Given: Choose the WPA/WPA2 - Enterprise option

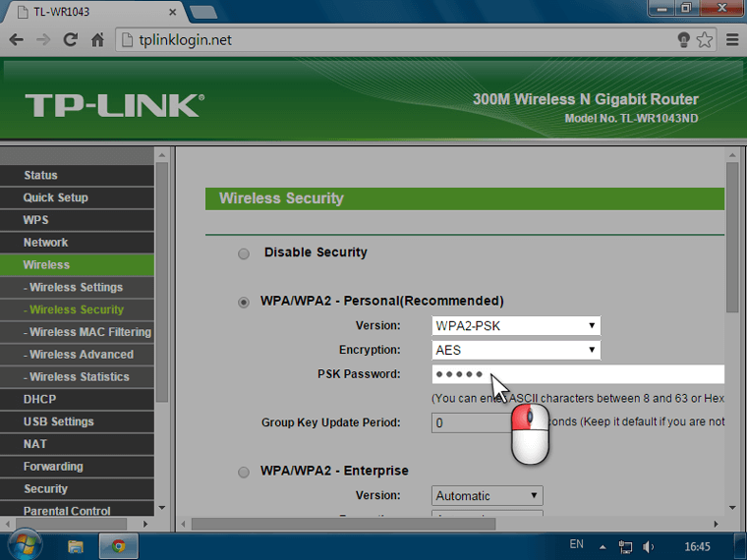Looking at the screenshot, I should (244, 472).
